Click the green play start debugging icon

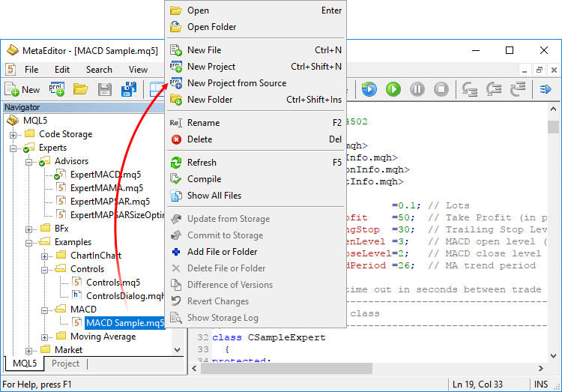[x=393, y=89]
